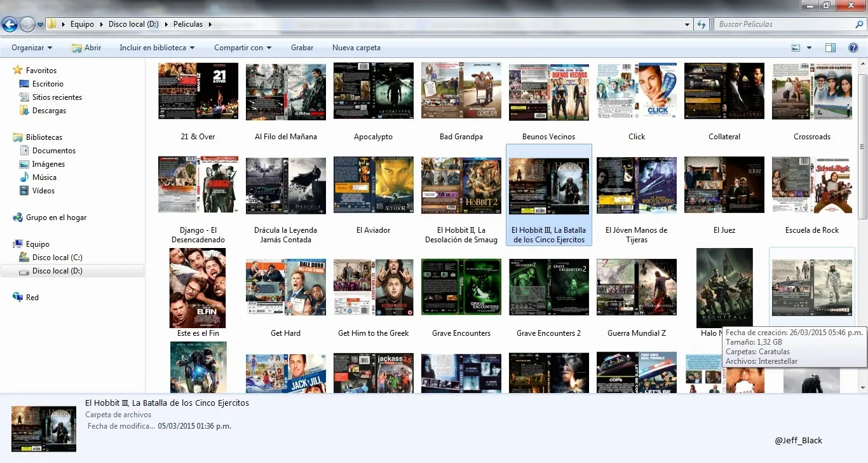868x463 pixels.
Task: Select Red in the navigation pane
Action: click(32, 298)
